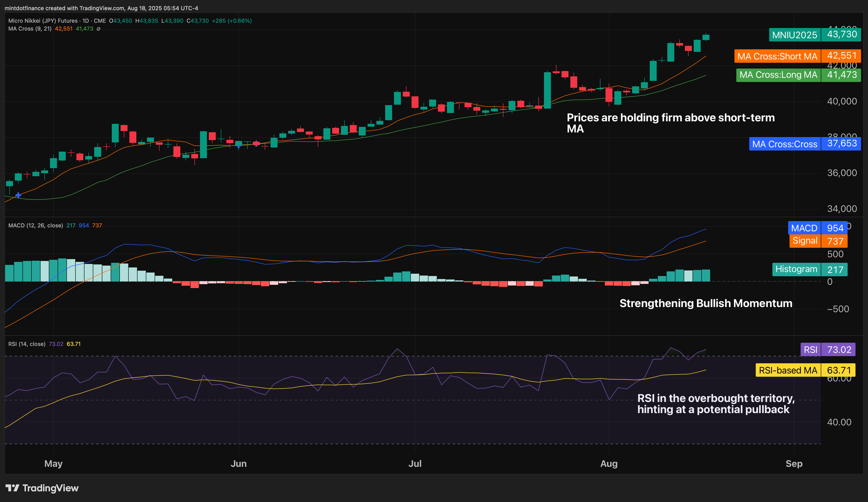868x502 pixels.
Task: Click the 34,000 price axis label
Action: point(842,209)
